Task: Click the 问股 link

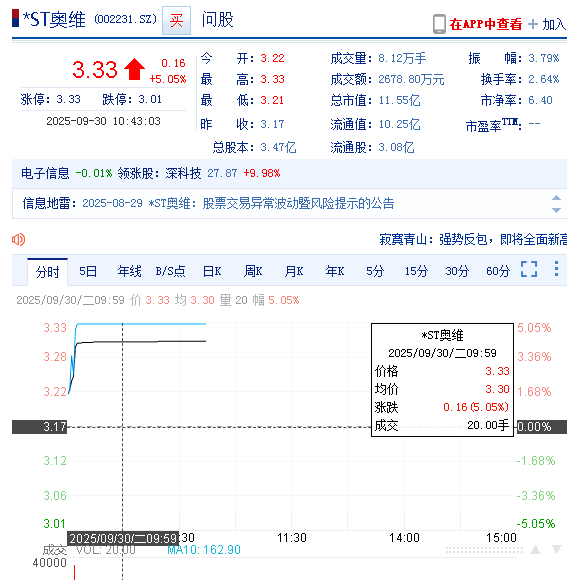Action: click(x=217, y=20)
